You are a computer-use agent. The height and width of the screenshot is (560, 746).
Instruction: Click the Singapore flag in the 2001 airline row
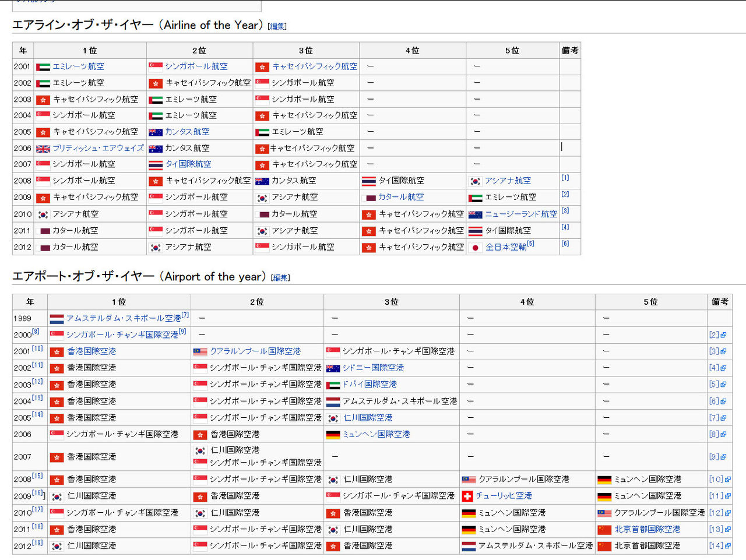pyautogui.click(x=156, y=67)
